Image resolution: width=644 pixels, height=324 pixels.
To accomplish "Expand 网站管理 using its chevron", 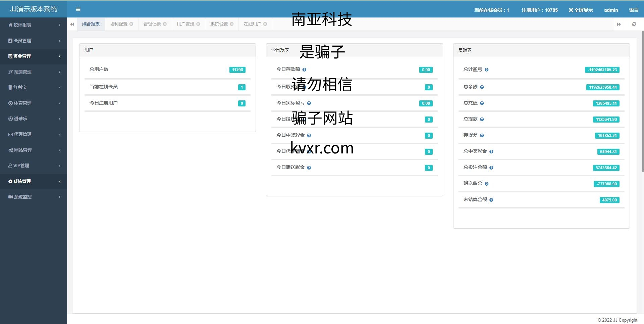I will point(60,150).
